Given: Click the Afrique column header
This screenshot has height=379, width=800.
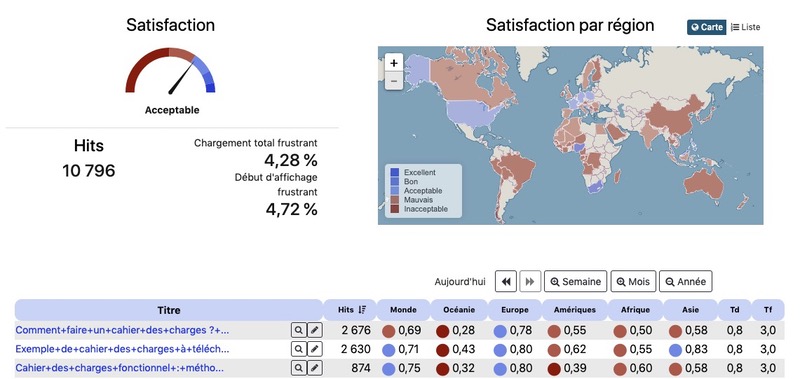Looking at the screenshot, I should [x=636, y=310].
